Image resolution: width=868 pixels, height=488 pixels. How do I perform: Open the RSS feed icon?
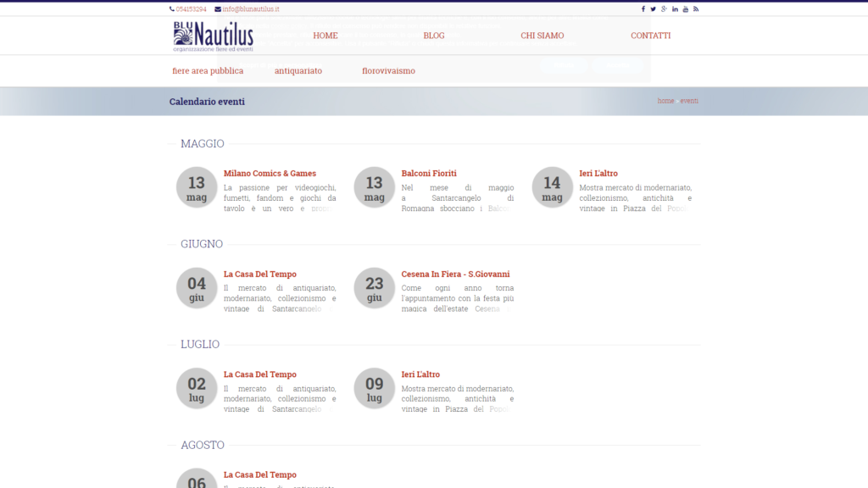coord(696,8)
